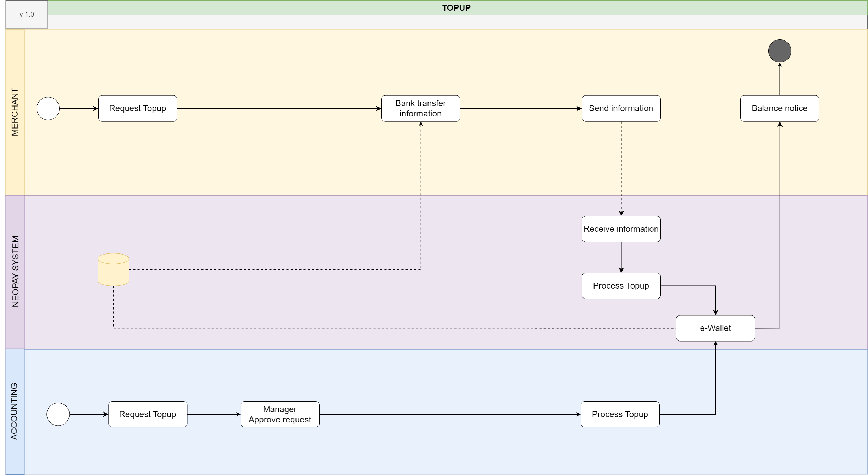Select the Accounting lane start event circle

coord(58,414)
